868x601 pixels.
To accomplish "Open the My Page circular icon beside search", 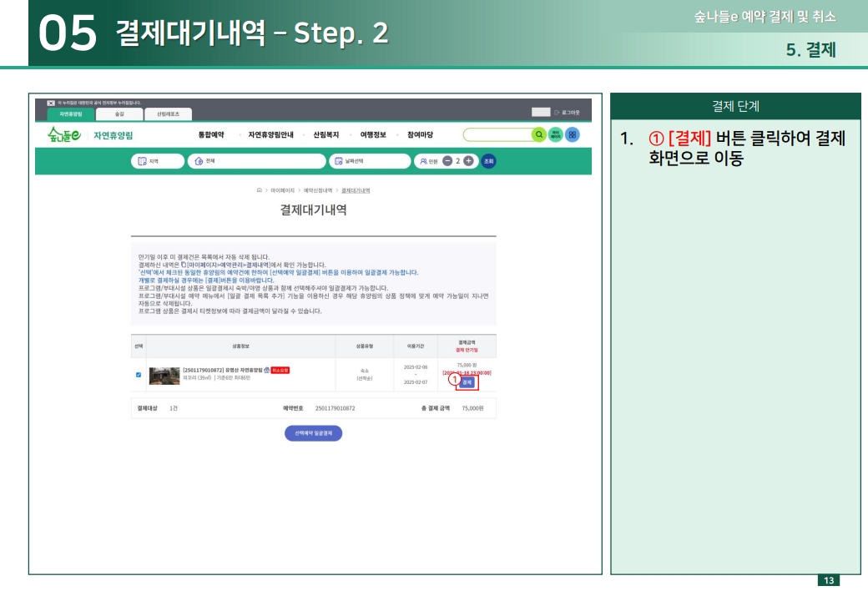I will pyautogui.click(x=555, y=136).
